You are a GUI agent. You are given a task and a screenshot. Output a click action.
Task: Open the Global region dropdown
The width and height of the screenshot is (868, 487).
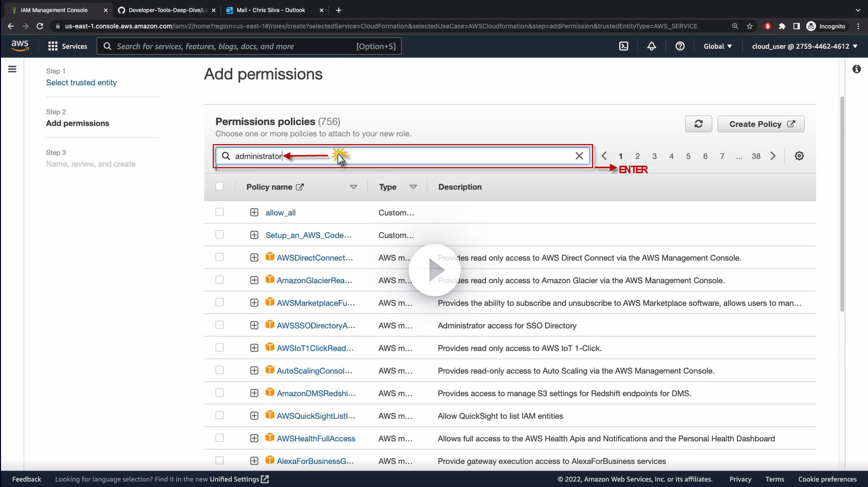tap(717, 46)
